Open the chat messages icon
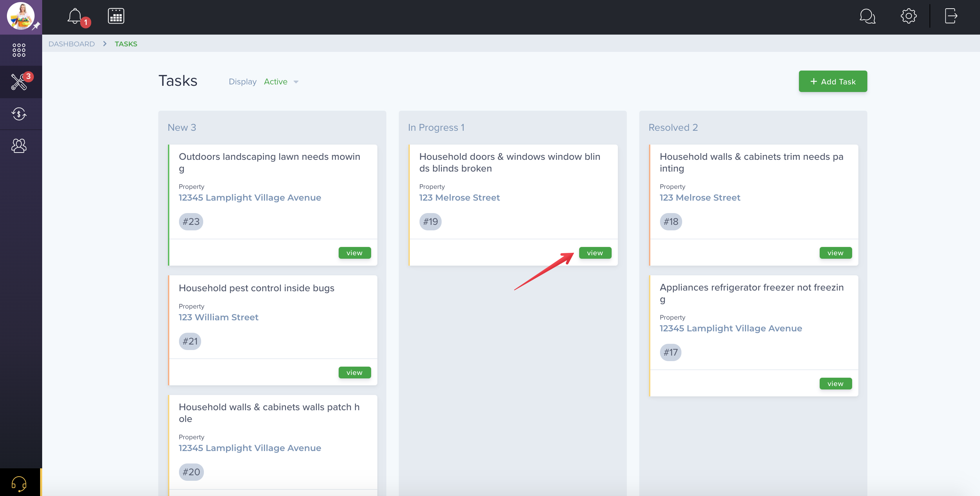Viewport: 980px width, 496px height. tap(867, 16)
